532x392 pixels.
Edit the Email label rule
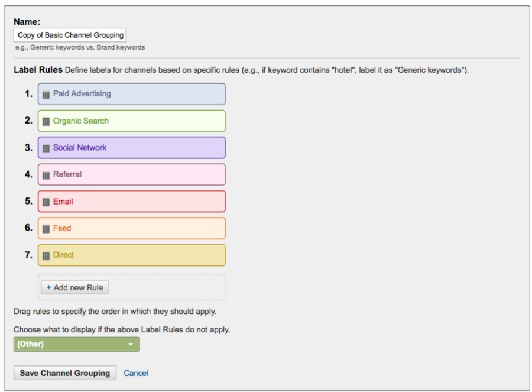[x=63, y=202]
